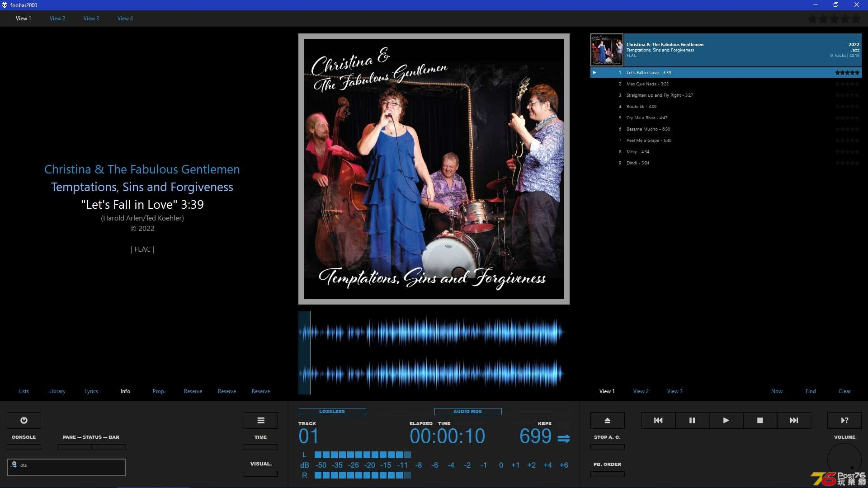Toggle the PB. ORDER indicator bar
The image size is (868, 488).
(608, 474)
